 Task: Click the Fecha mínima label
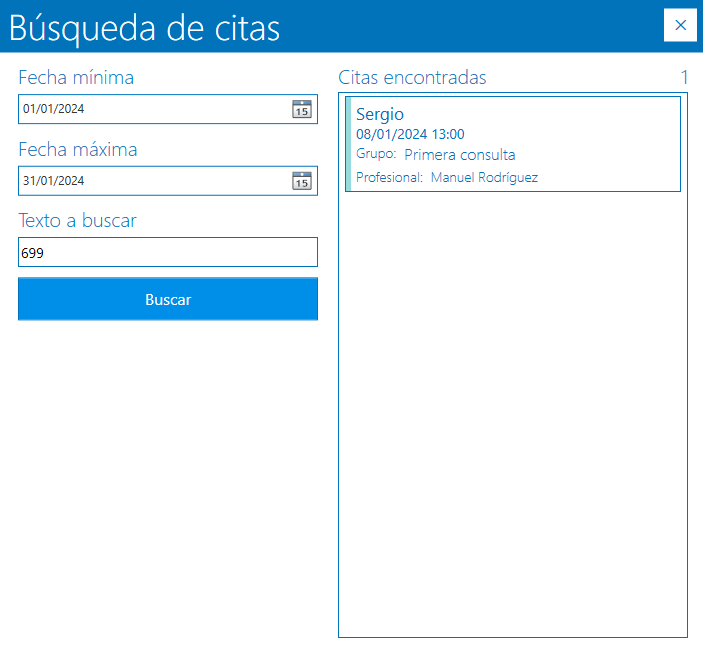(76, 78)
